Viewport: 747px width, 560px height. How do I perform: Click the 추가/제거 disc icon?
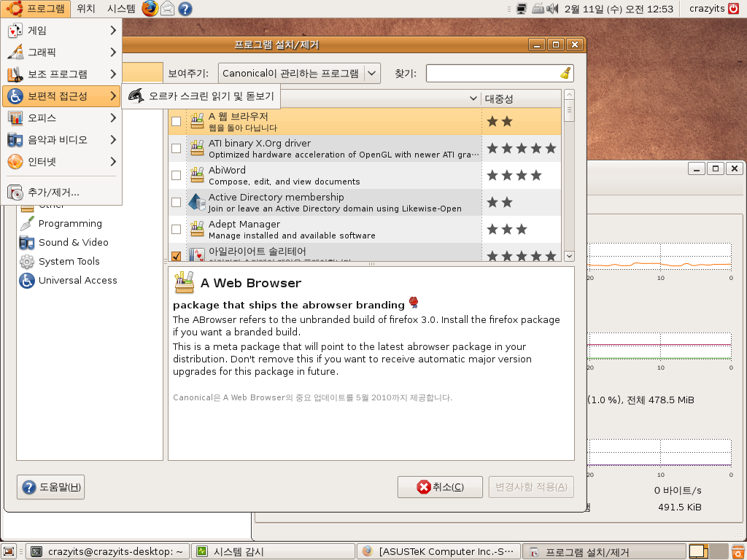point(15,192)
